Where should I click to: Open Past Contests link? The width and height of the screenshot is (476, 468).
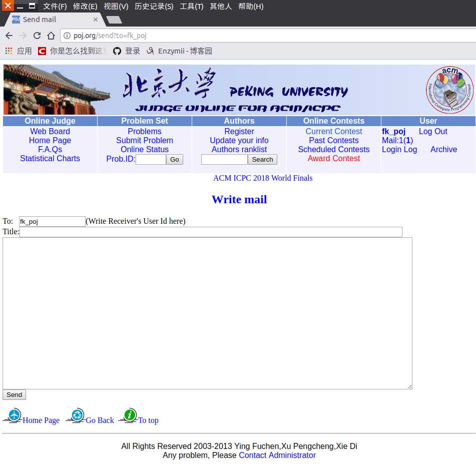pos(334,140)
